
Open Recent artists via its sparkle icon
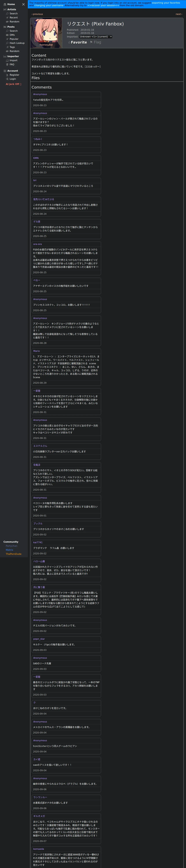pyautogui.click(x=7, y=18)
